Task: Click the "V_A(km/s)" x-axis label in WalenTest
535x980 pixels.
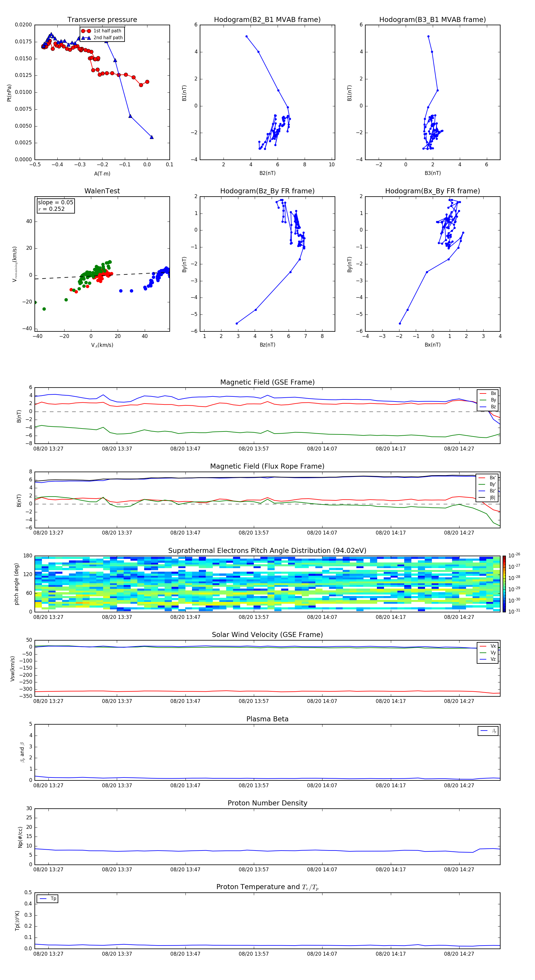Action: [x=102, y=345]
